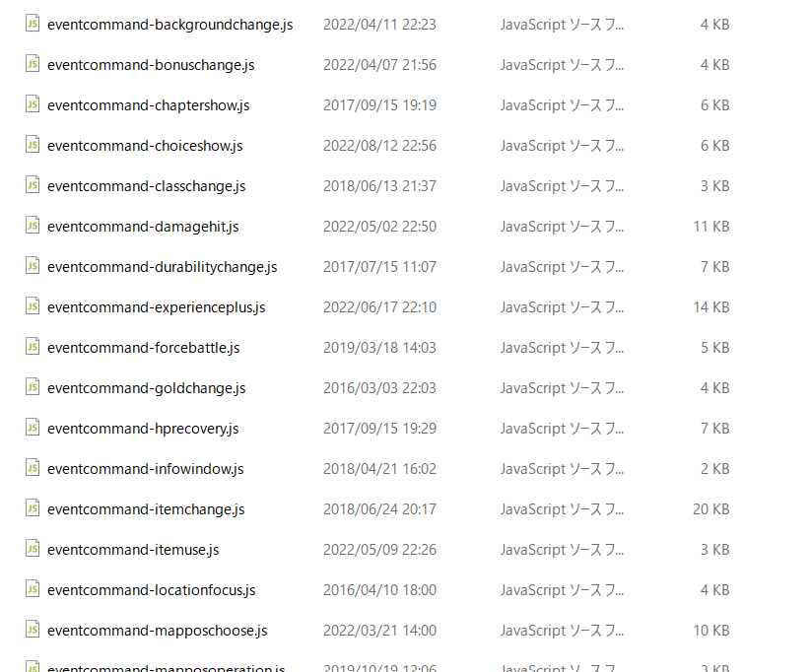Select the file name eventcommand-classchange.js

pyautogui.click(x=146, y=186)
